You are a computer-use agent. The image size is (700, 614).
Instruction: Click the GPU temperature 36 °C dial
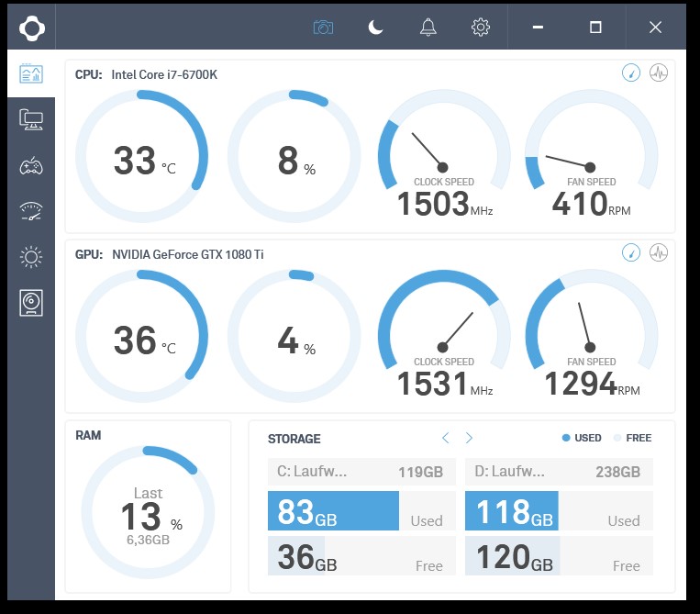click(x=141, y=336)
